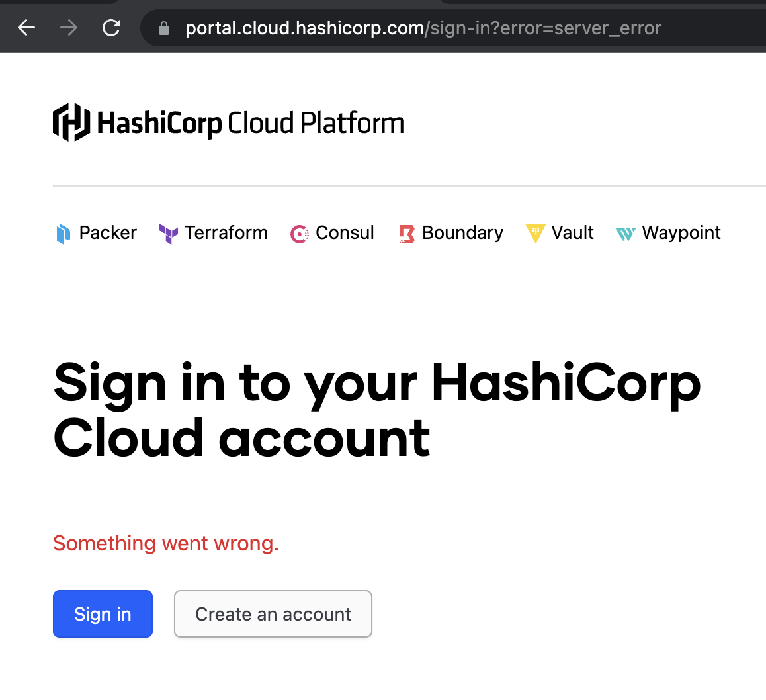Click the HashiCorp logo icon
The width and height of the screenshot is (766, 700).
[x=71, y=122]
